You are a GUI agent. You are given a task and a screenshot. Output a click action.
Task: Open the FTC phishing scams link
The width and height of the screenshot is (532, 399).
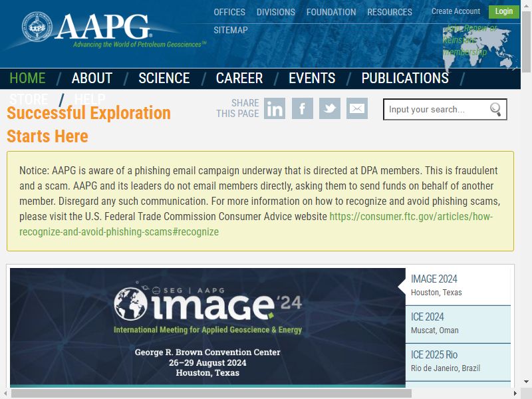pos(256,224)
